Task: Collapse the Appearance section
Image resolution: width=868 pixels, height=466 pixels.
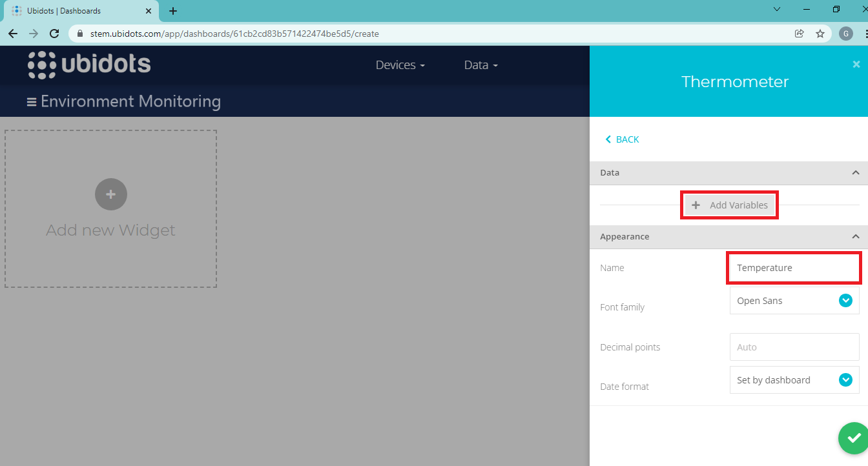Action: pyautogui.click(x=855, y=237)
